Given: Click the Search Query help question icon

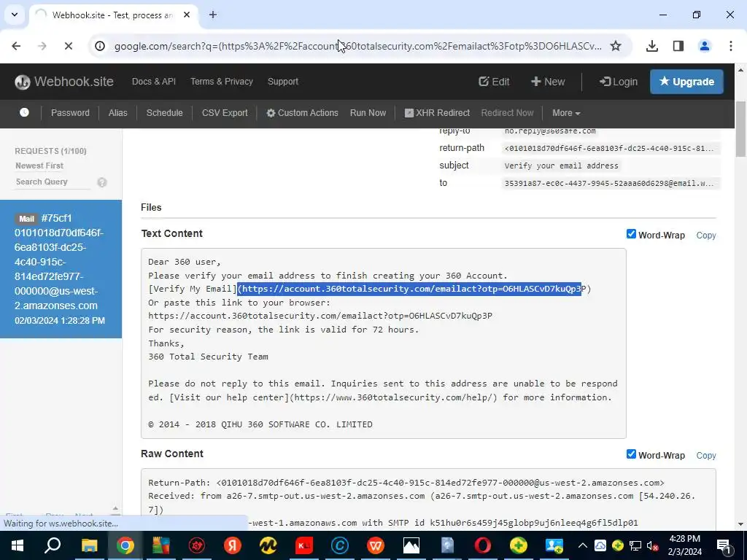Looking at the screenshot, I should [102, 182].
